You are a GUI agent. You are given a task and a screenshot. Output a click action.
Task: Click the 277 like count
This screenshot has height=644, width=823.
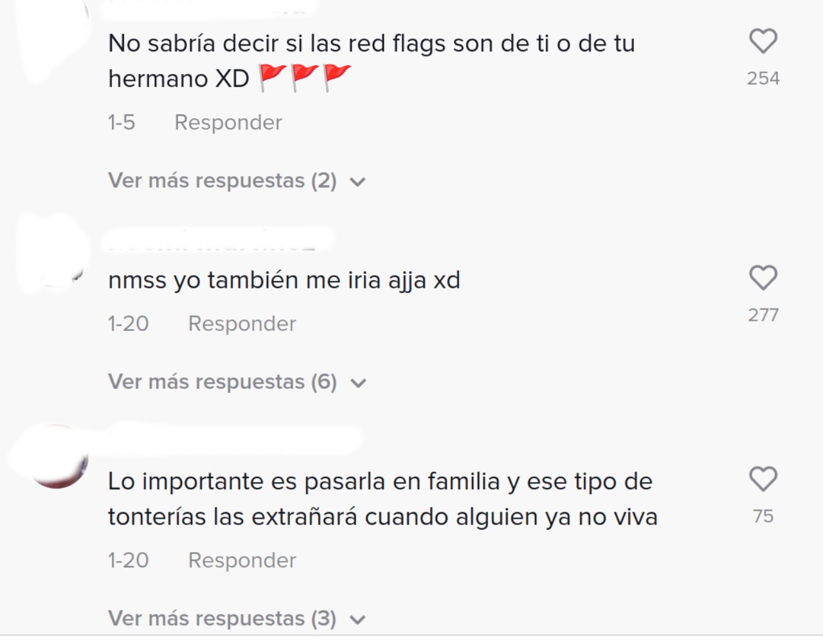tap(763, 315)
